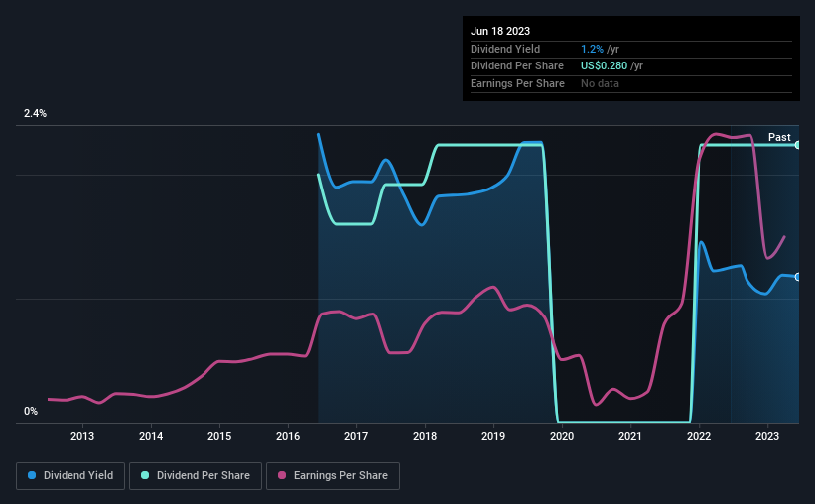Select the 2013 x-axis label
Viewport: 815px width, 504px height.
click(82, 436)
